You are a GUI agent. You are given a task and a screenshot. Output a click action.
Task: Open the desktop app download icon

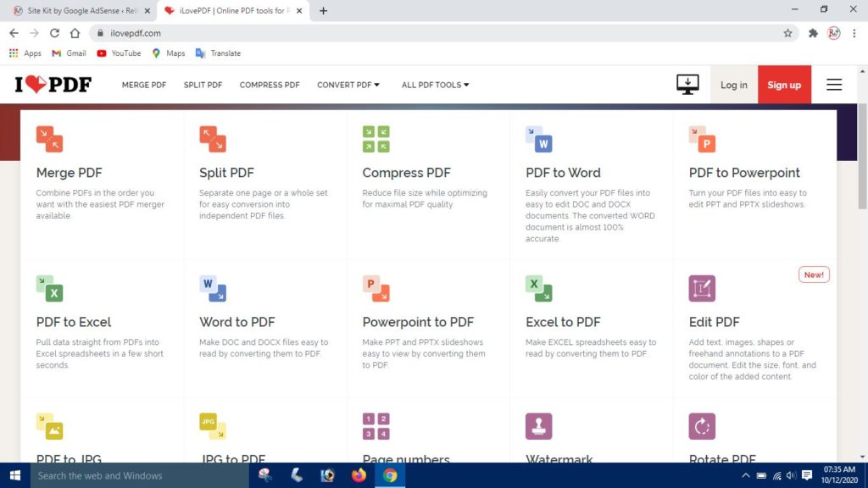pyautogui.click(x=687, y=85)
